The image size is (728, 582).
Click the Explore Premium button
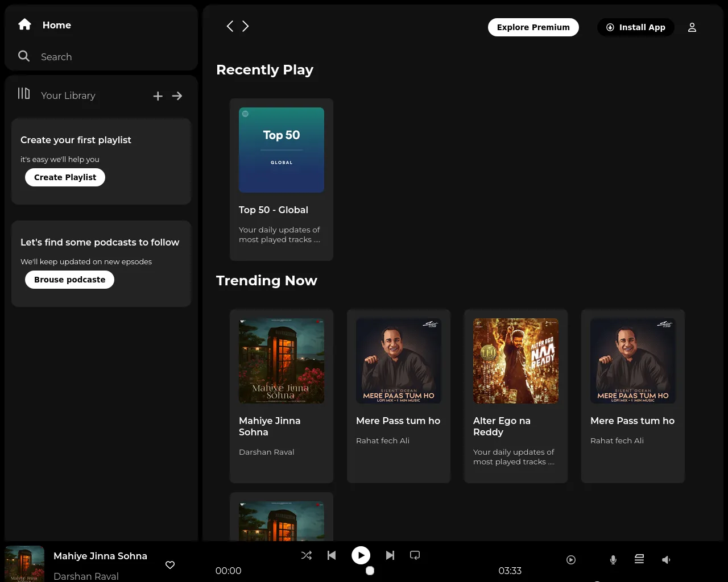(533, 27)
